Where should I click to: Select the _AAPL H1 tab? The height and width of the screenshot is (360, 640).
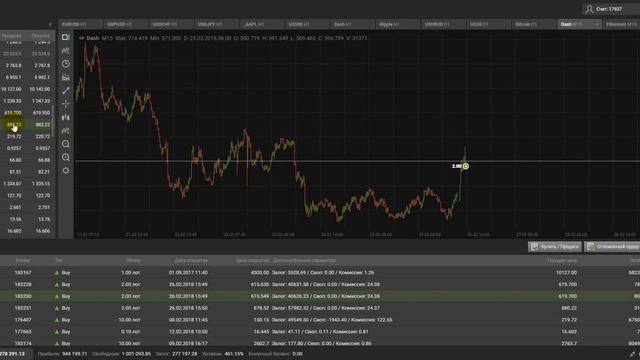pyautogui.click(x=261, y=24)
